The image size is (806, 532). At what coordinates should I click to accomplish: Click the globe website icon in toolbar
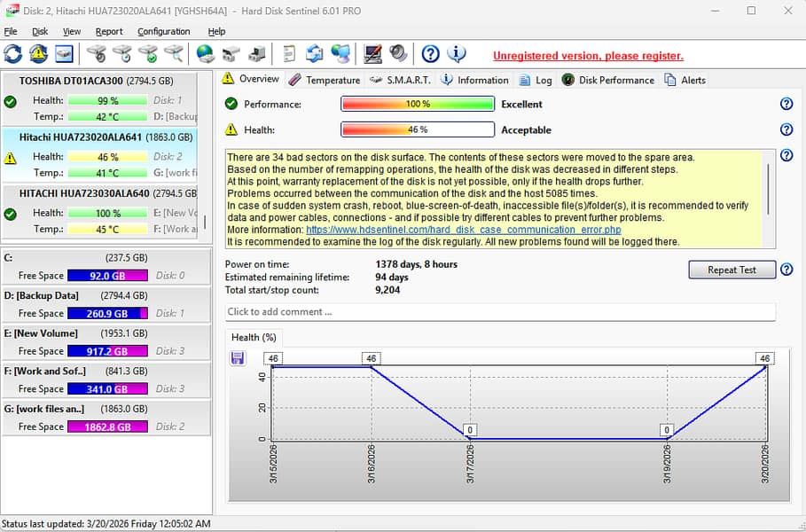[205, 53]
